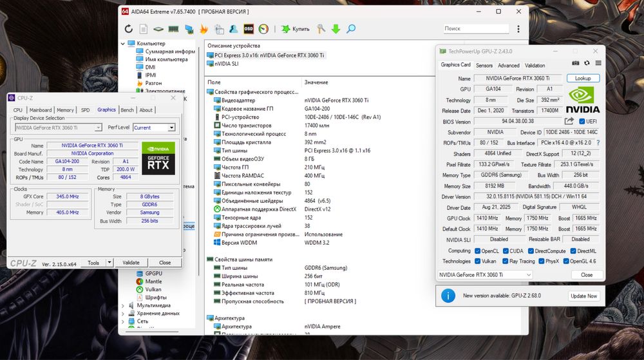Click the GPU-Z BIOS export share icon
Image resolution: width=644 pixels, height=360 pixels.
tap(569, 121)
